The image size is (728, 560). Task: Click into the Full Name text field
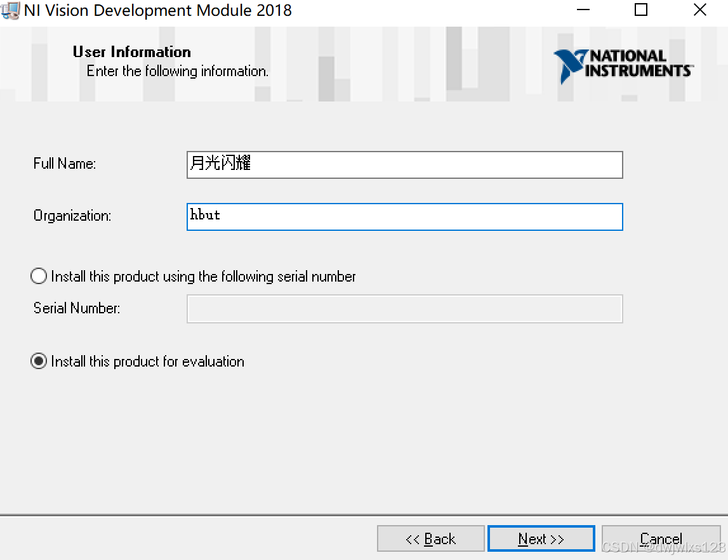pos(404,164)
